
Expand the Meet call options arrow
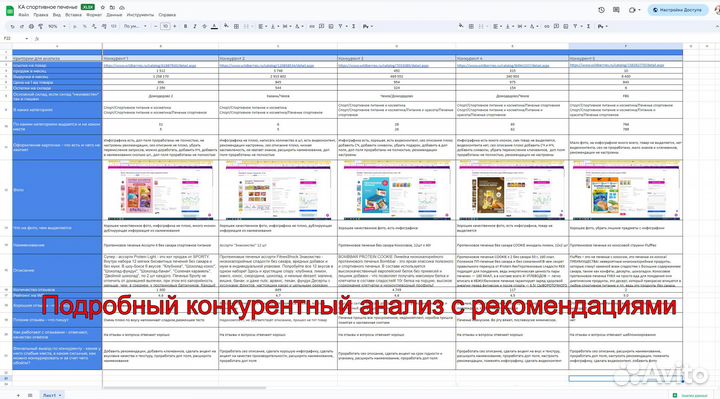point(639,10)
